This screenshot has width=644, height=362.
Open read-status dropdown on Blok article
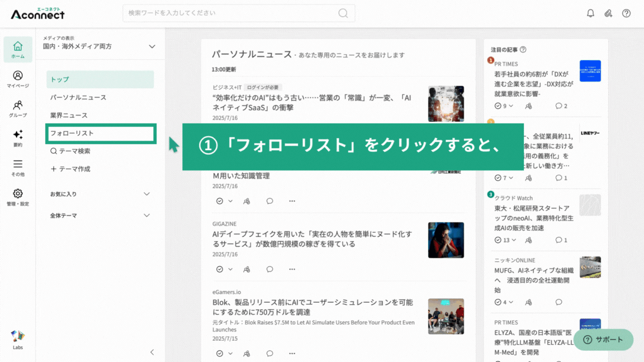coord(230,354)
